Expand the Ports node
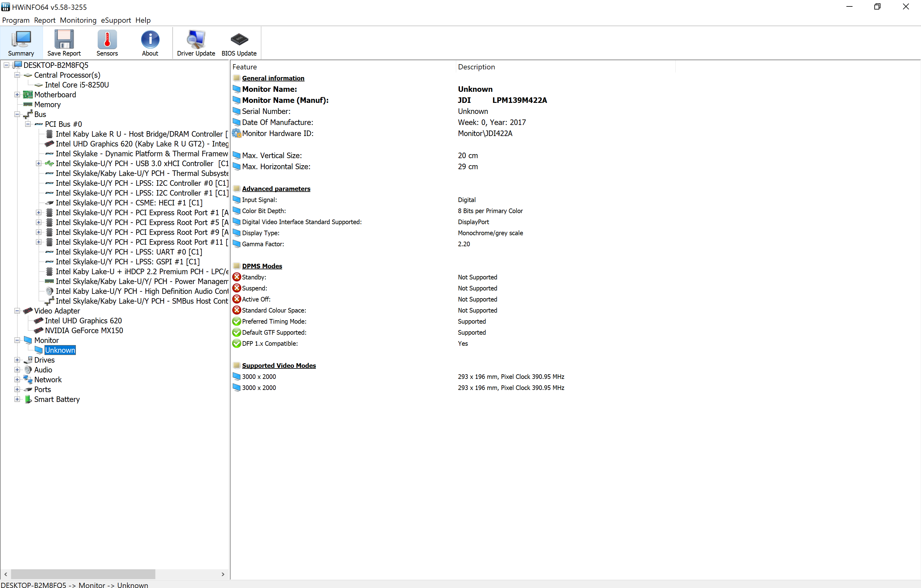This screenshot has height=588, width=921. (x=17, y=389)
